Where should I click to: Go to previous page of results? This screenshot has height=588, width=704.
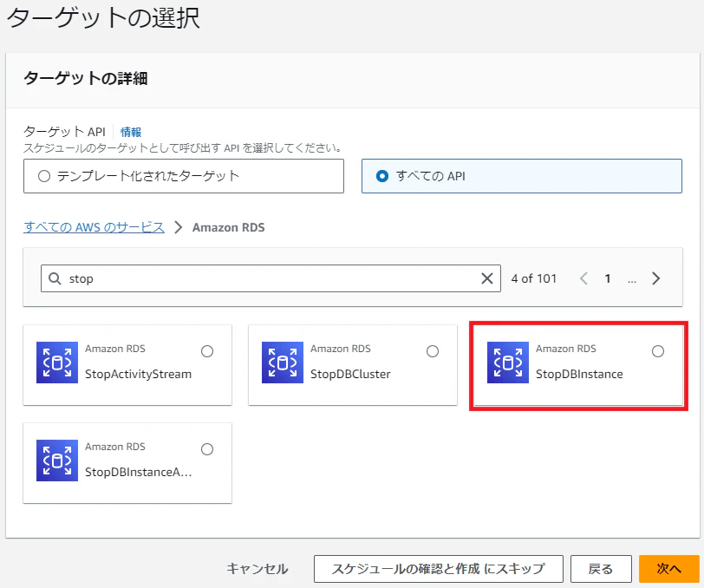(583, 278)
